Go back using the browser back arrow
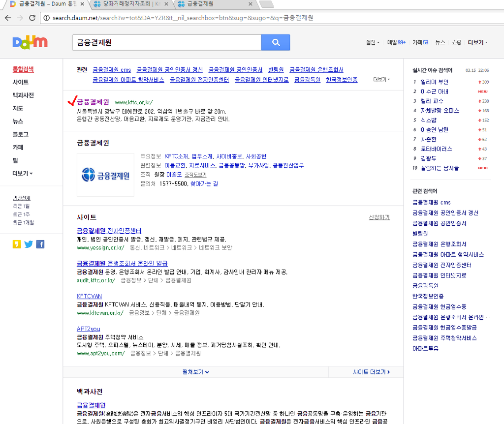This screenshot has height=424, width=504. pos(8,18)
